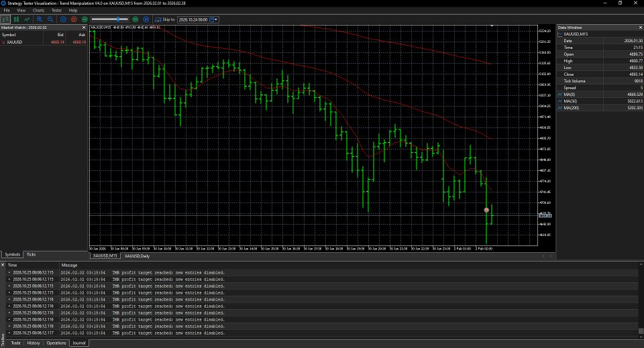Open the Help menu
The image size is (644, 348).
(73, 10)
